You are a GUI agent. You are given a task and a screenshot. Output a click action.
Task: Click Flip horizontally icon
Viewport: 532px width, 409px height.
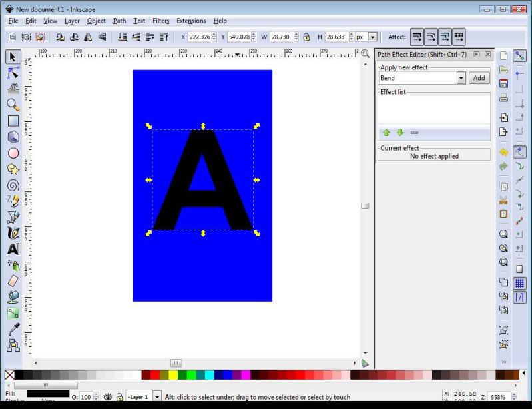coord(88,37)
